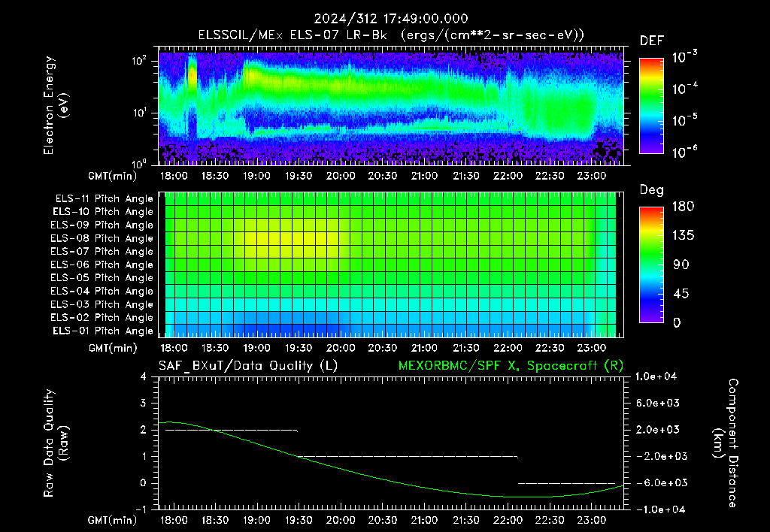Screen dimensions: 770x532
Task: Select the ELS-05 Pitch Angle row label
Action: tap(102, 278)
